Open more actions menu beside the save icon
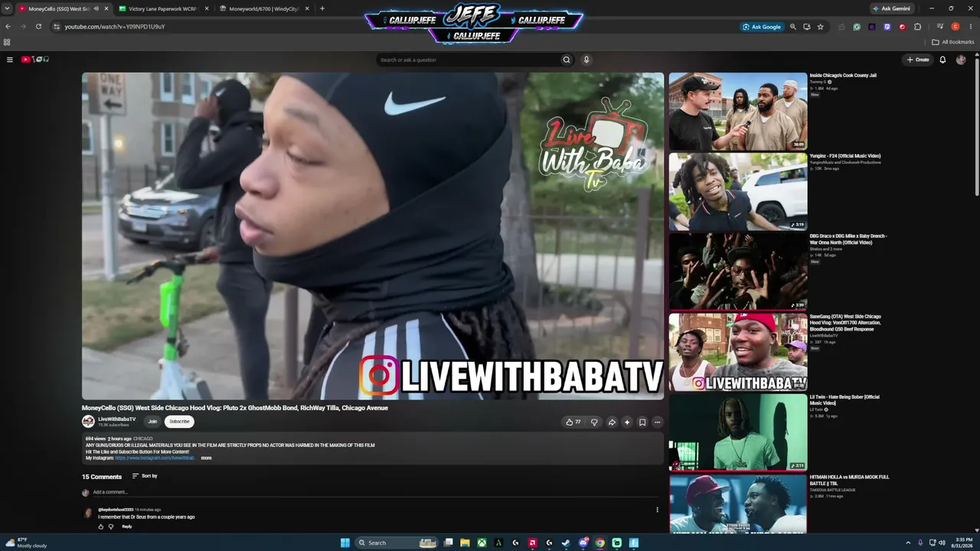 coord(657,422)
